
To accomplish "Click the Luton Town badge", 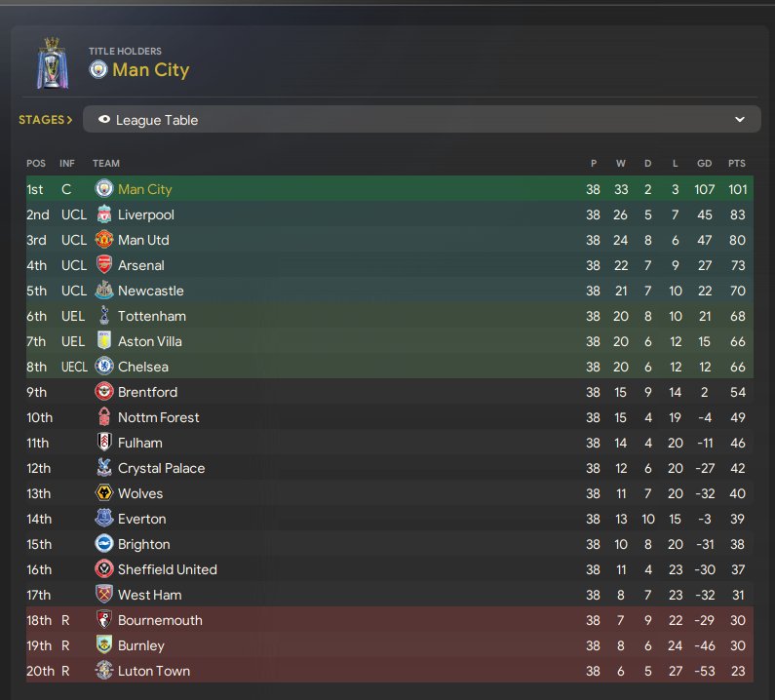I will (104, 671).
